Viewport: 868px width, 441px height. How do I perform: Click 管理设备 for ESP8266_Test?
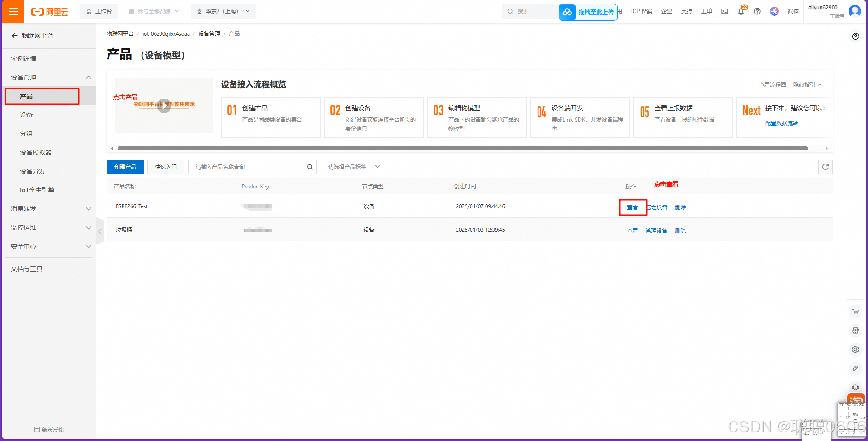(656, 207)
